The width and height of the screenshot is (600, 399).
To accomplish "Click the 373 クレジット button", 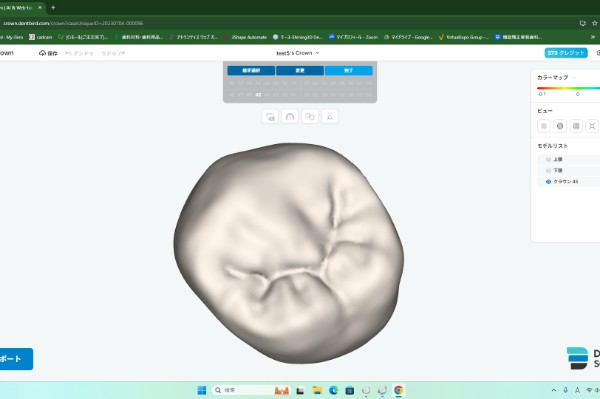I will [x=566, y=53].
